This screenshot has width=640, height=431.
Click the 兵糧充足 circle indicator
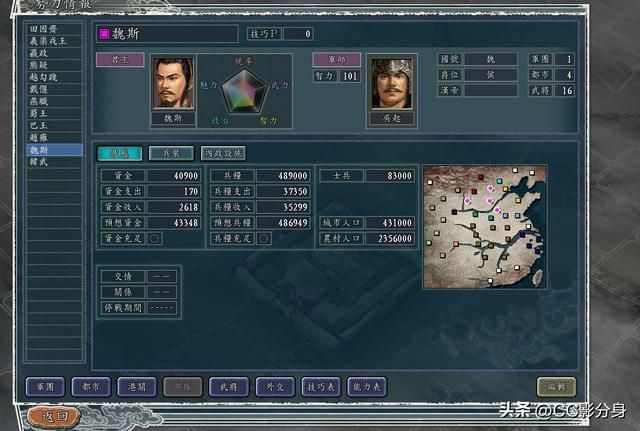click(x=264, y=238)
